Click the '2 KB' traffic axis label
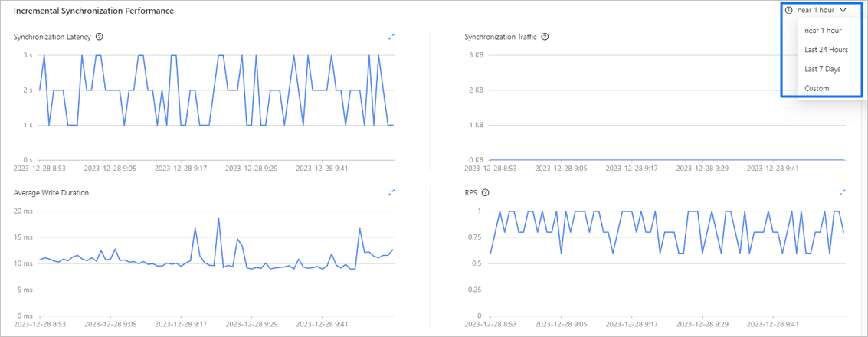Image resolution: width=868 pixels, height=337 pixels. 476,90
